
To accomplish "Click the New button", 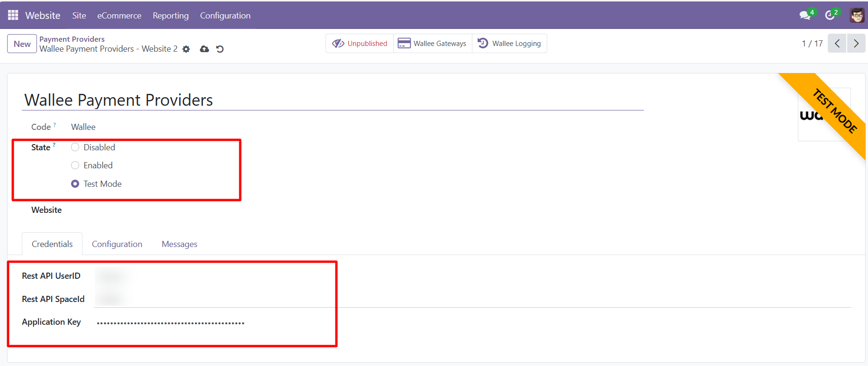I will pos(22,44).
